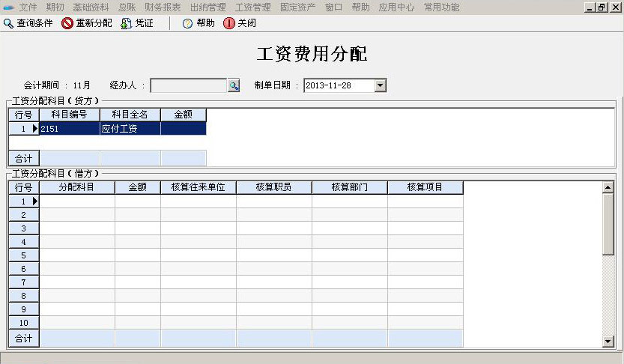Screen dimensions: 624x364
Task: Click the 帮助 help toolbar icon
Action: click(187, 23)
